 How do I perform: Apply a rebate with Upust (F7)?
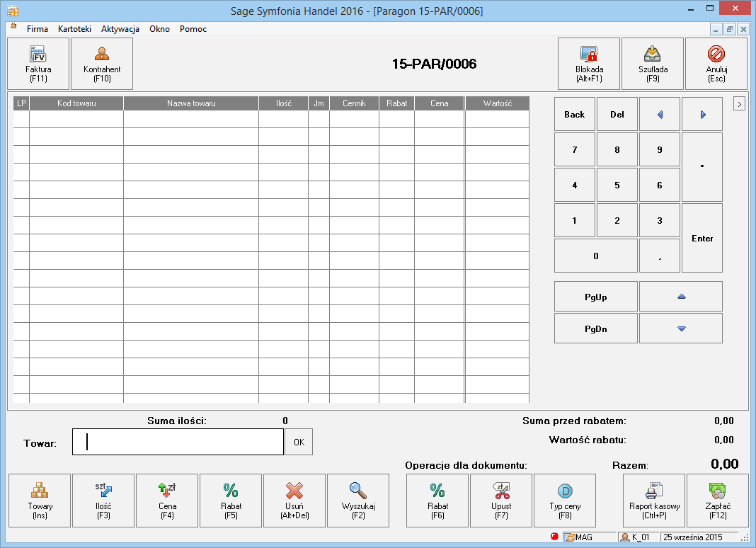[x=501, y=501]
